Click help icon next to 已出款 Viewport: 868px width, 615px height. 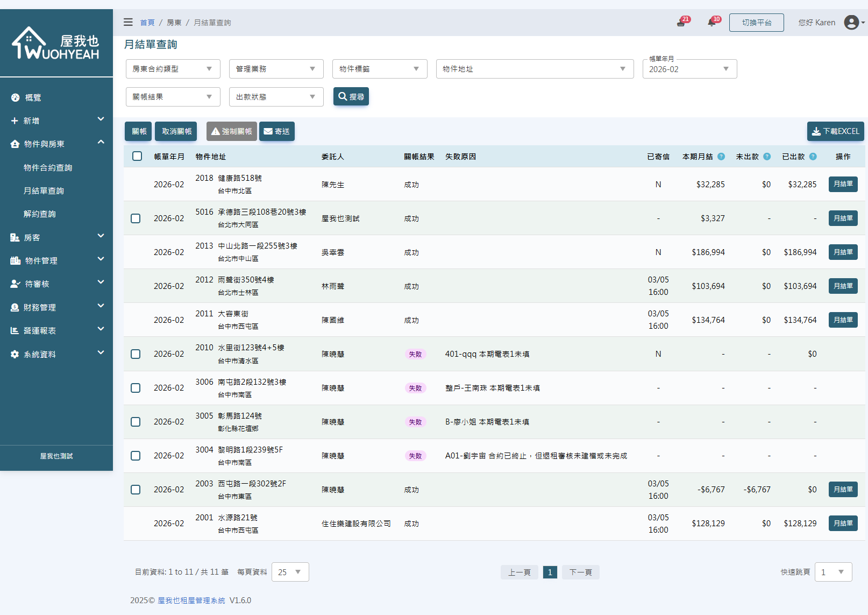(x=813, y=157)
